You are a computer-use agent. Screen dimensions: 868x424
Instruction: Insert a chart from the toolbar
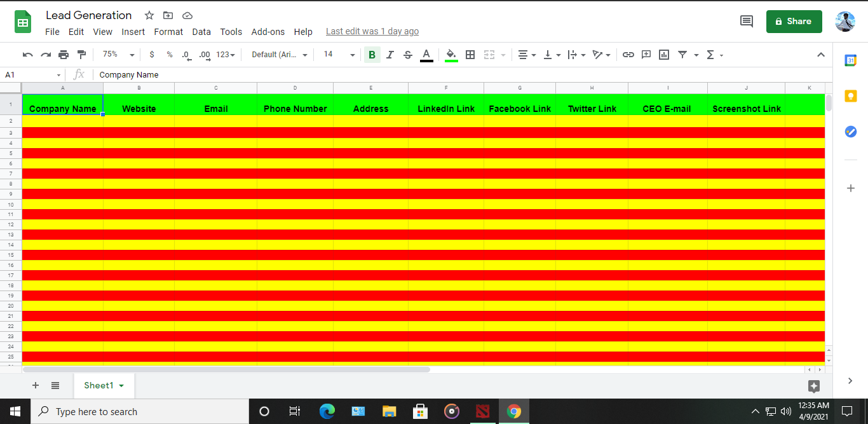tap(664, 55)
